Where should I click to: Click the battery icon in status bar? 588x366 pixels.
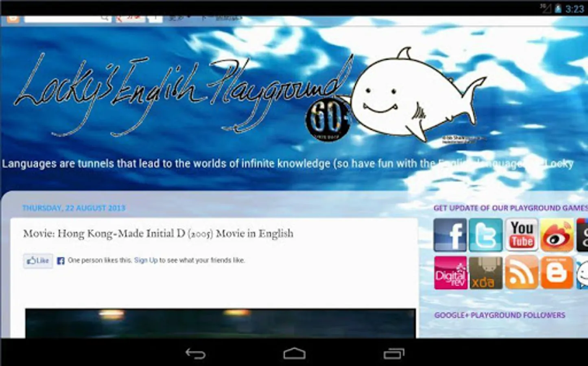tap(558, 8)
